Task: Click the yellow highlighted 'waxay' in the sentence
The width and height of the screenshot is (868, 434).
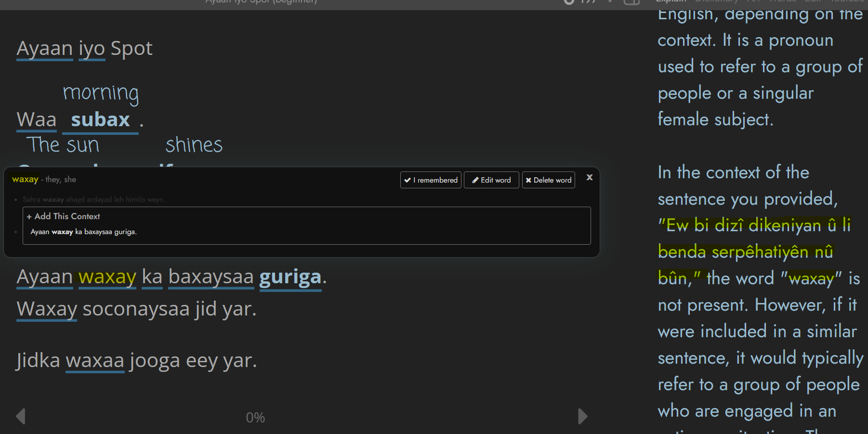Action: pyautogui.click(x=107, y=277)
